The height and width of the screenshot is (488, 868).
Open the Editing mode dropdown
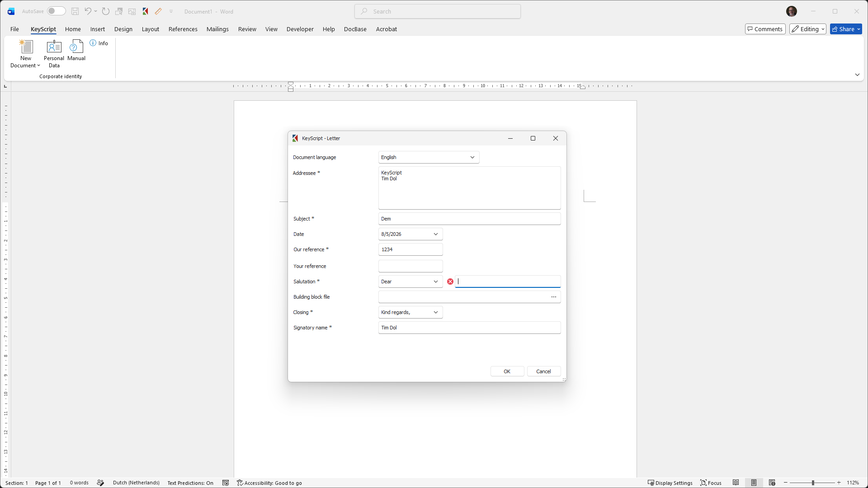808,29
